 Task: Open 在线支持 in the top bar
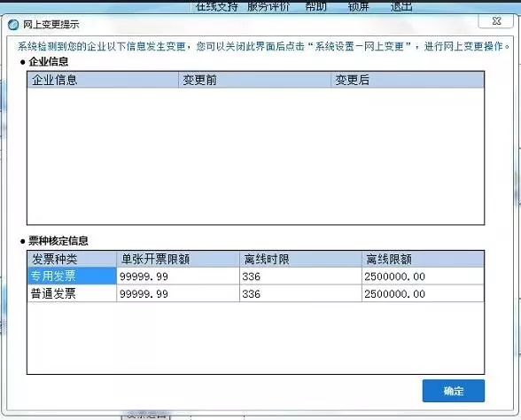216,6
